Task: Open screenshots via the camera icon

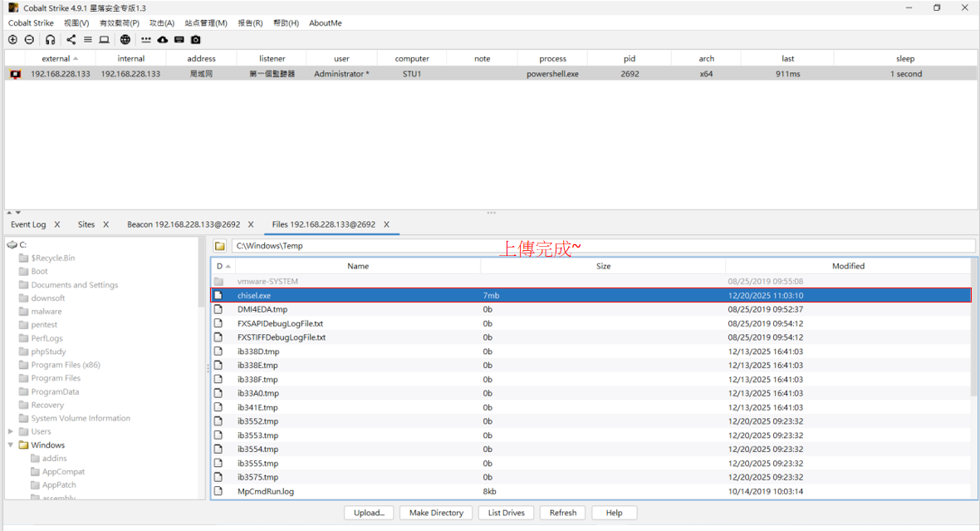Action: (x=196, y=39)
